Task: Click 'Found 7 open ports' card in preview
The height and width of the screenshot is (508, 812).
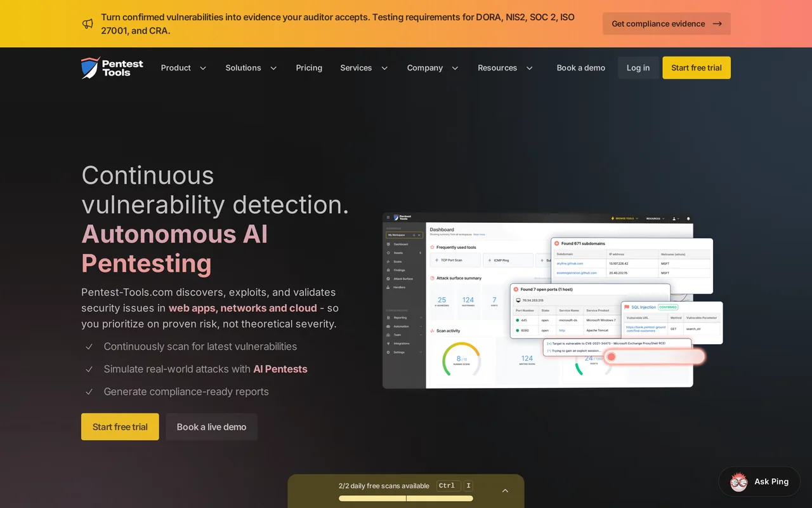Action: [590, 311]
